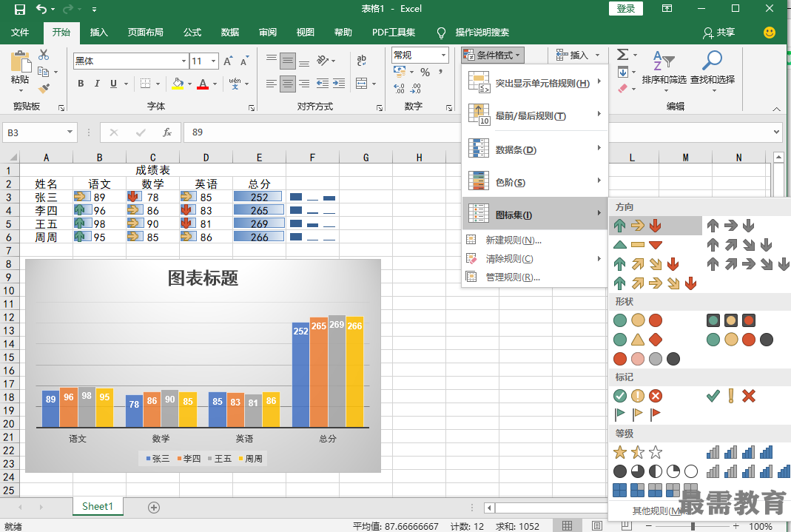The height and width of the screenshot is (532, 791).
Task: Apply the three gray arrows icon set
Action: 730,226
